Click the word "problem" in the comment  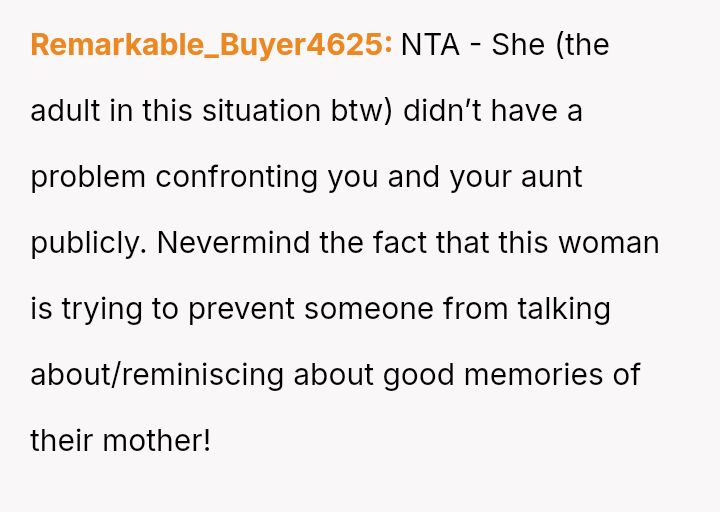88,177
